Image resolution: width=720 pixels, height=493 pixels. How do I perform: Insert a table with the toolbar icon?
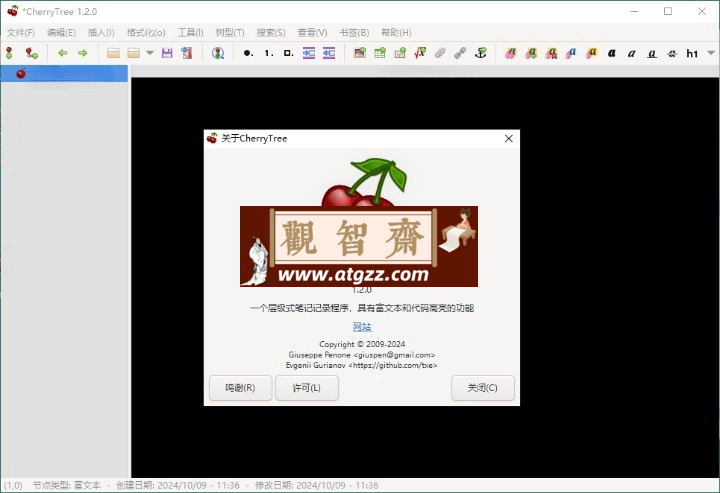(380, 53)
